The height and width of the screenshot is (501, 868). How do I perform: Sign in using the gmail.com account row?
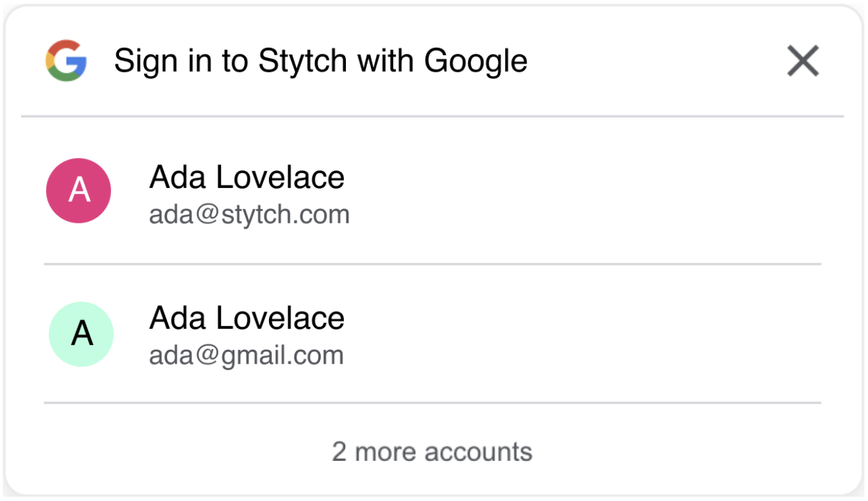pos(433,333)
